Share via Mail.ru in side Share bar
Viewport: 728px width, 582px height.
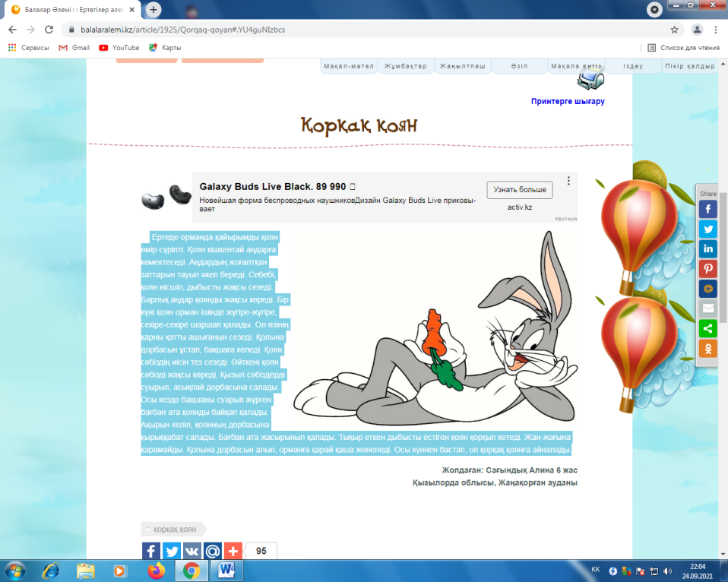coord(708,289)
